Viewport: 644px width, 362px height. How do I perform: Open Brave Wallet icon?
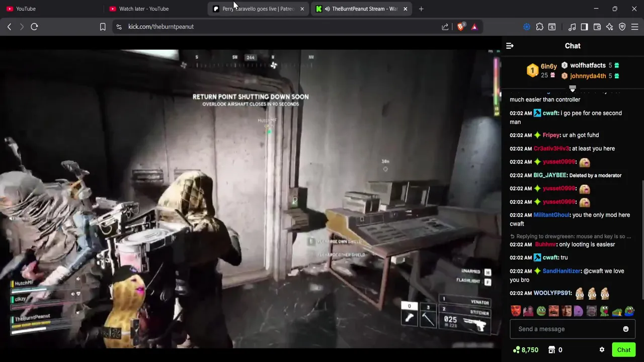coord(597,27)
